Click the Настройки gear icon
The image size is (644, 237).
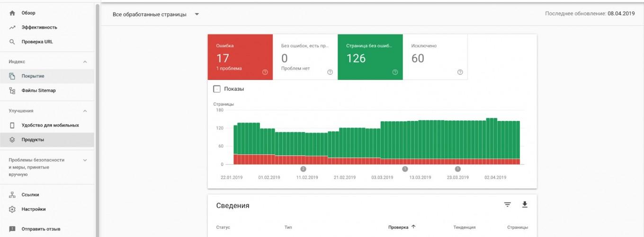[x=12, y=209]
